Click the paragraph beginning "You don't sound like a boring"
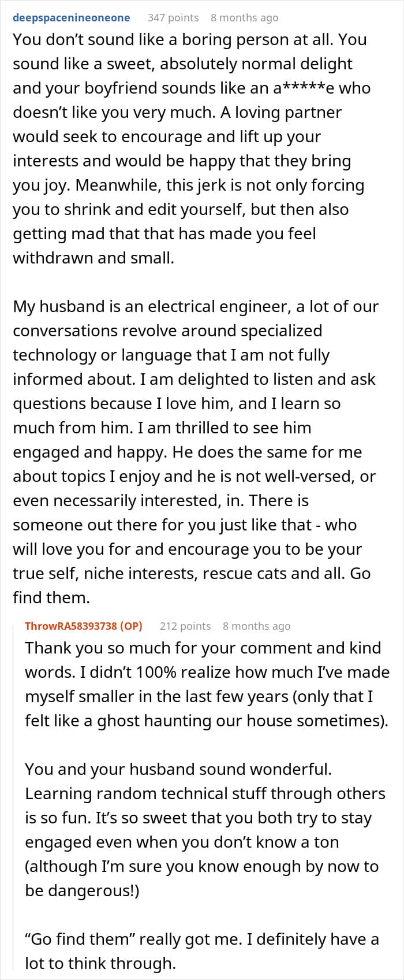This screenshot has height=980, width=404. 192,149
